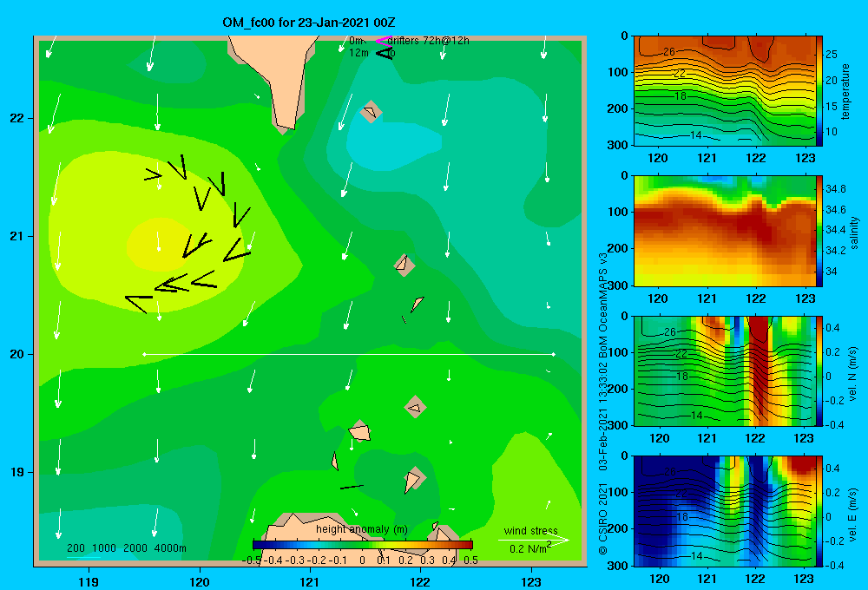
Task: Click the black 12m drifter legend marker
Action: point(384,53)
